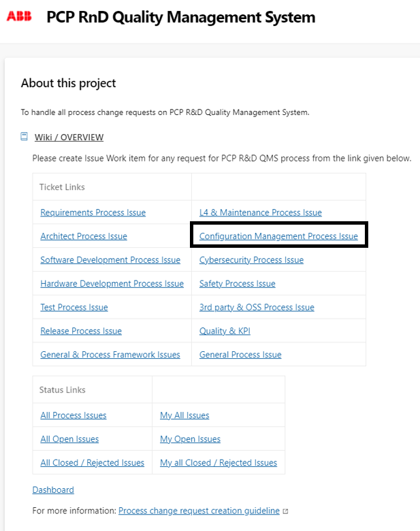The height and width of the screenshot is (531, 420).
Task: Click the Status Links table header
Action: (x=63, y=390)
